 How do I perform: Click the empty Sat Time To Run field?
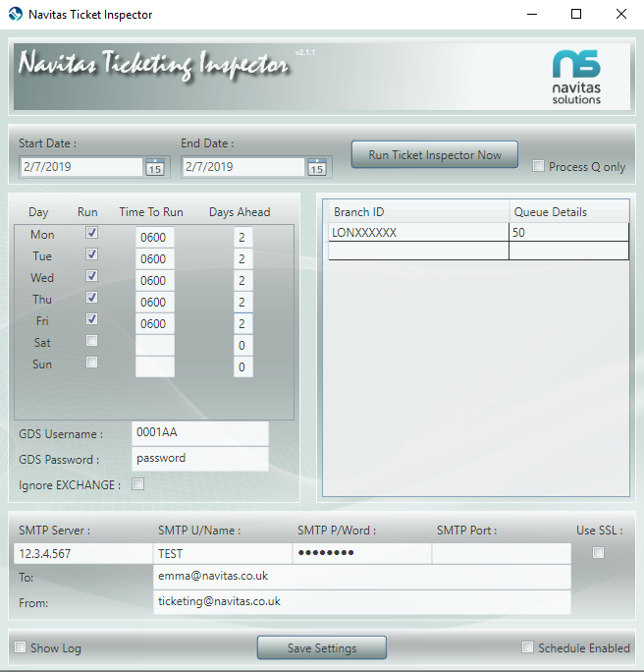155,346
